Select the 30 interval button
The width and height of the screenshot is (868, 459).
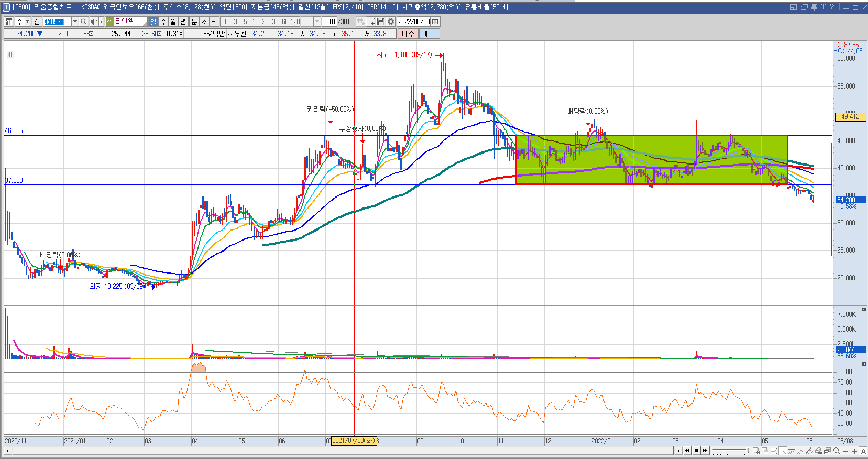275,21
